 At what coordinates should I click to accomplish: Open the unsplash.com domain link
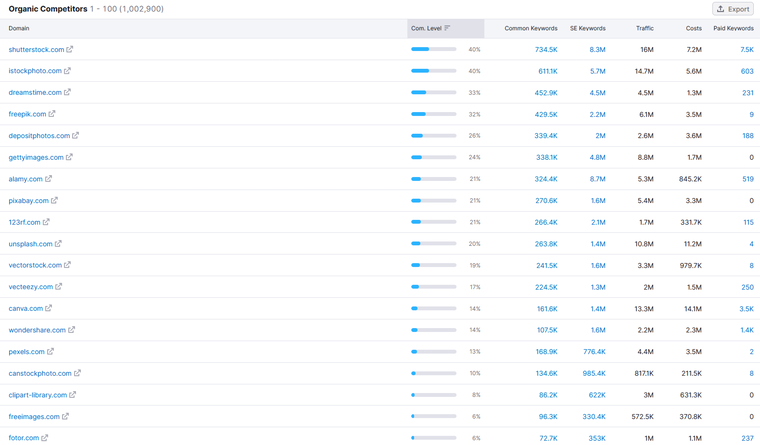coord(31,244)
